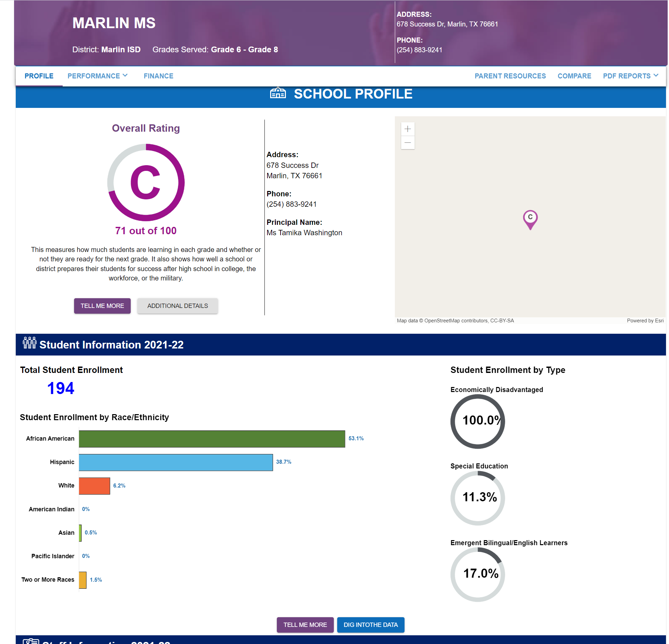Open the Compare page
The height and width of the screenshot is (644, 669).
pos(574,76)
